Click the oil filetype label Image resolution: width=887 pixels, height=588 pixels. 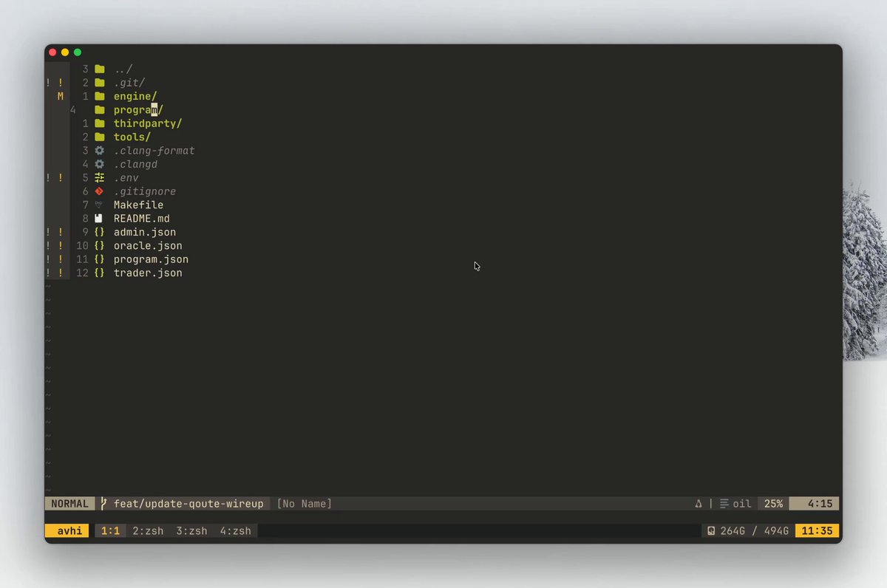(742, 504)
